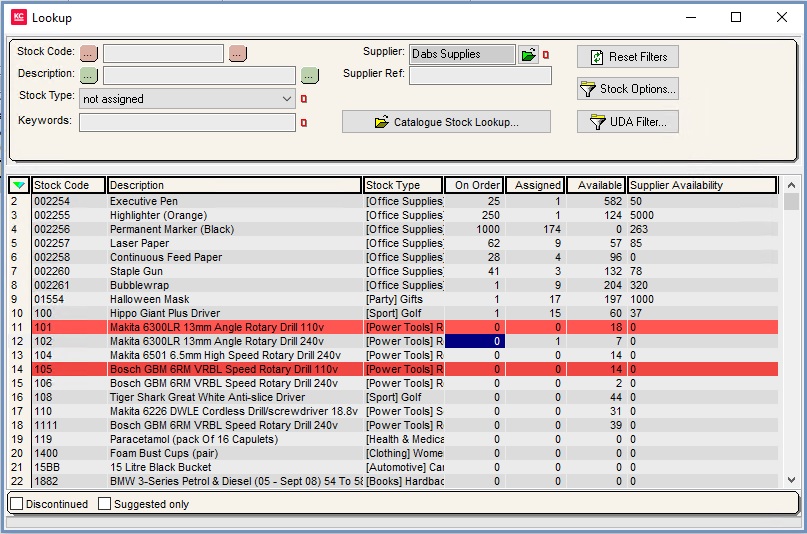The width and height of the screenshot is (807, 534).
Task: Select Continuous Feed Paper row
Action: click(x=393, y=257)
